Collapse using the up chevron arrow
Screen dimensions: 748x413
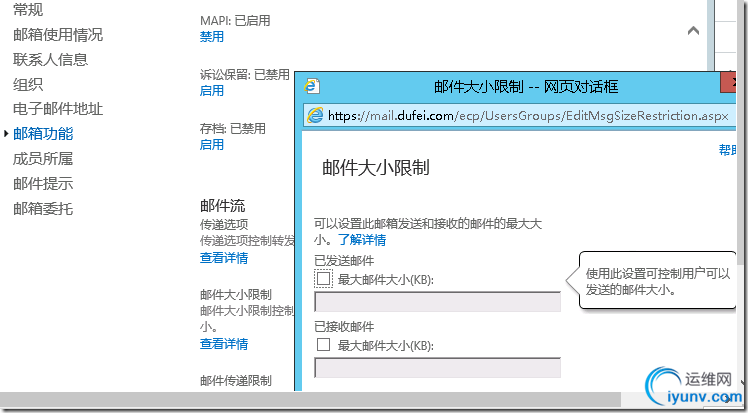click(x=693, y=31)
